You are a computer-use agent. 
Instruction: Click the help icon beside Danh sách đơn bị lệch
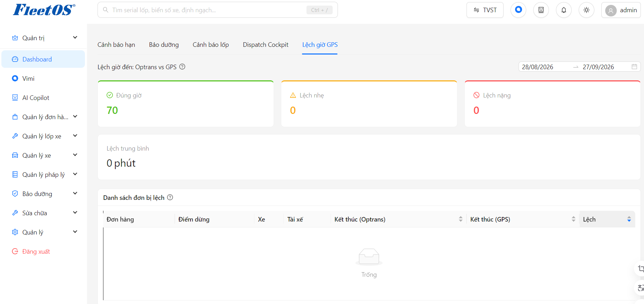(170, 197)
